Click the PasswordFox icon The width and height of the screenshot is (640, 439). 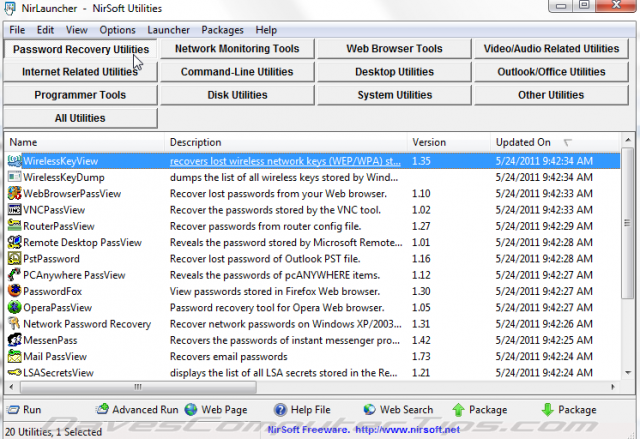click(x=14, y=291)
